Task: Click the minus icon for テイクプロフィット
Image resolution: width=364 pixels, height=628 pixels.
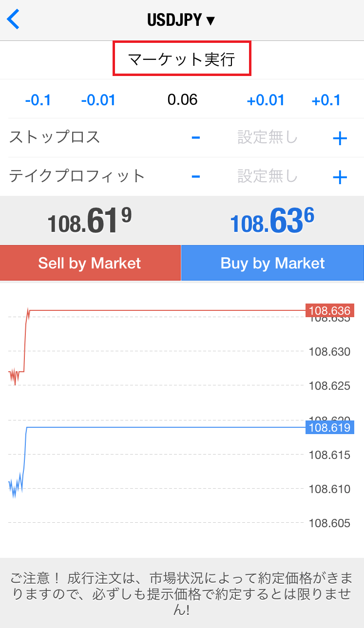Action: point(196,176)
